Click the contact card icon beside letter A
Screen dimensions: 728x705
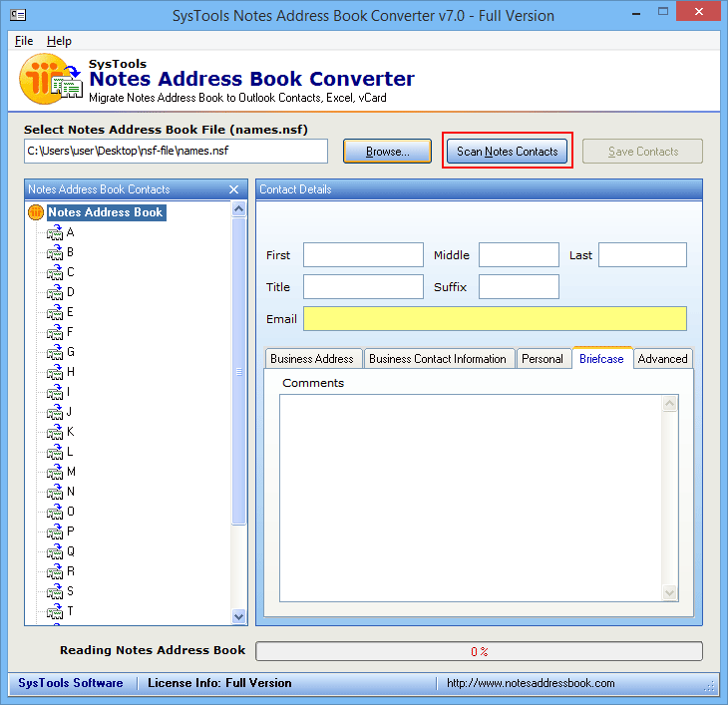point(55,232)
